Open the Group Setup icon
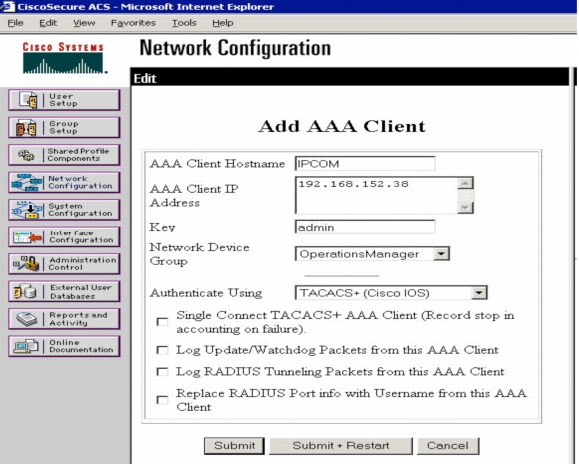 click(26, 127)
